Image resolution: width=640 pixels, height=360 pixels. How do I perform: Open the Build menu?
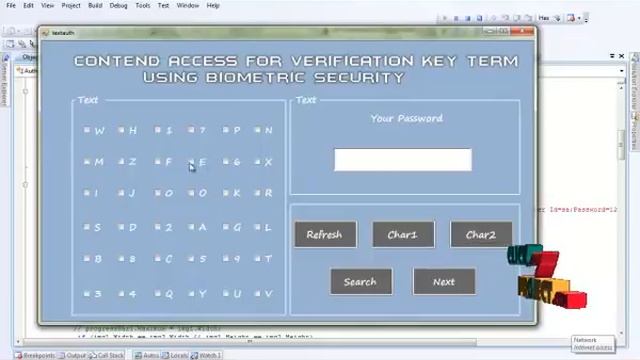coord(95,6)
